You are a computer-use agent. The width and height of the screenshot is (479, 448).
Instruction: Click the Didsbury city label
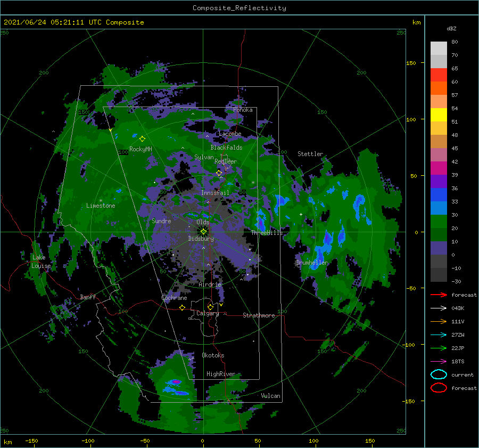[201, 239]
